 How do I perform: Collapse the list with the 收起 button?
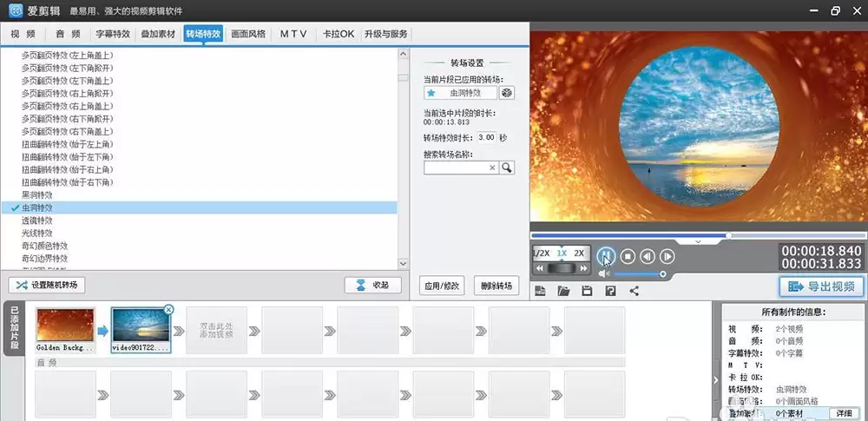372,286
